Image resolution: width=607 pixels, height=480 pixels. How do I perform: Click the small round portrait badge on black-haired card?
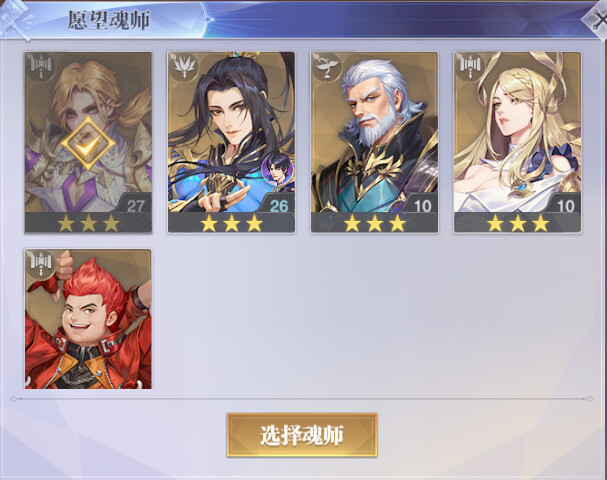point(277,169)
